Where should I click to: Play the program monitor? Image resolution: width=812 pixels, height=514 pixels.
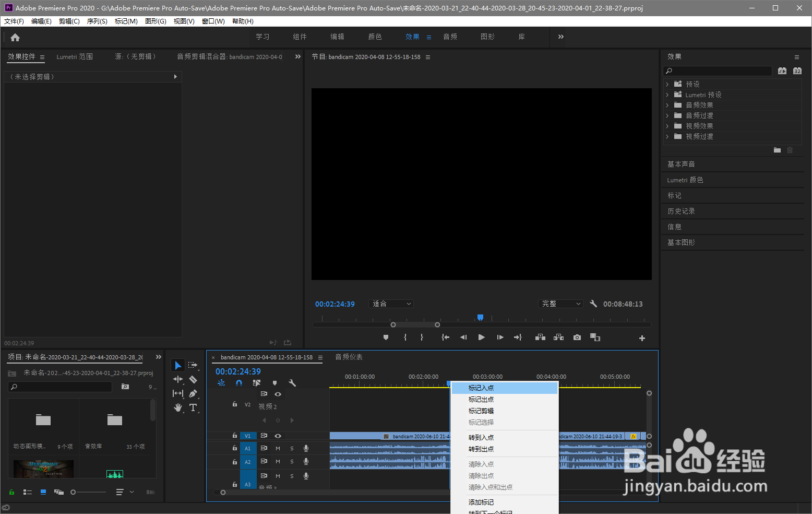(x=481, y=337)
